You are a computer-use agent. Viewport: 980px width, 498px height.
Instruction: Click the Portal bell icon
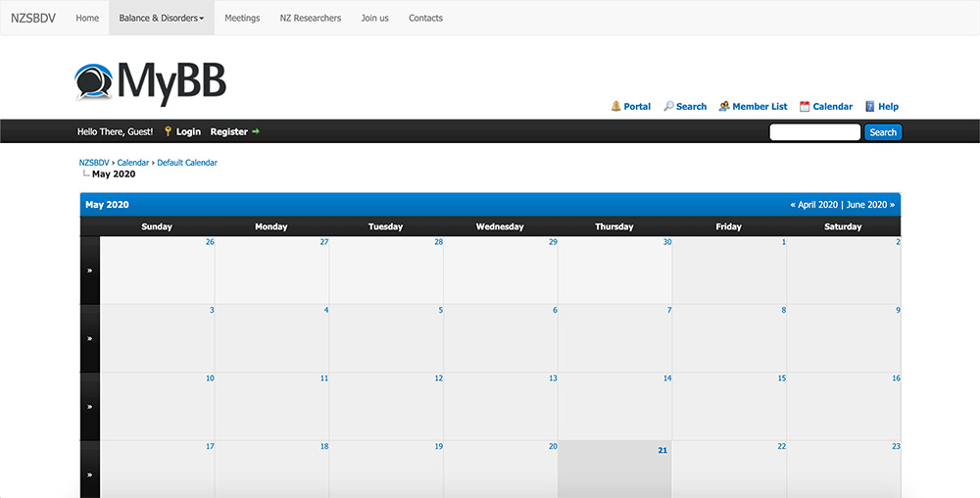pyautogui.click(x=615, y=106)
